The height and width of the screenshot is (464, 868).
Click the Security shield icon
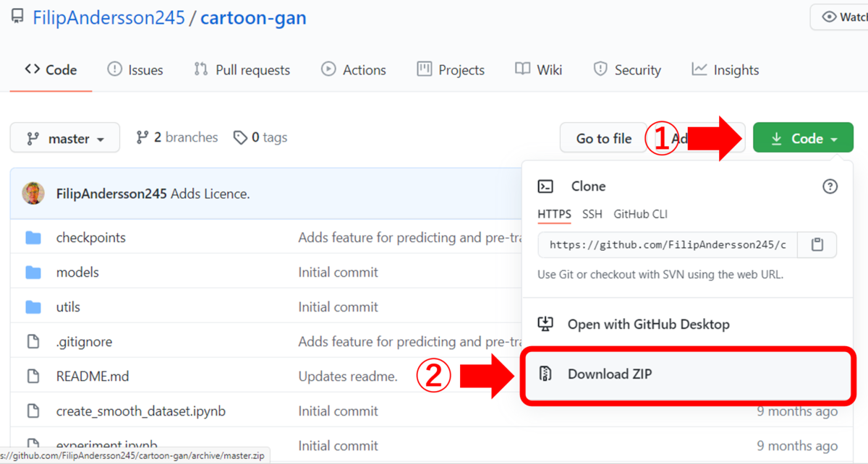click(x=600, y=69)
